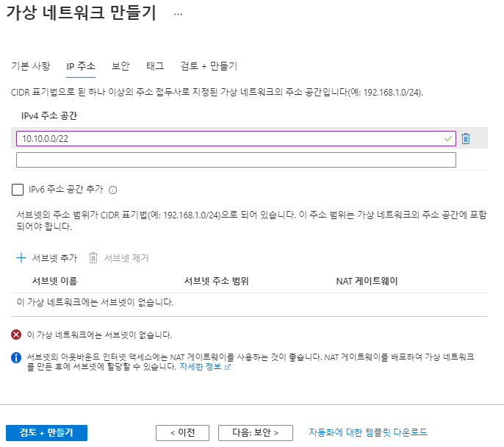Click the red error icon for missing subnet
504x447 pixels.
[x=16, y=335]
